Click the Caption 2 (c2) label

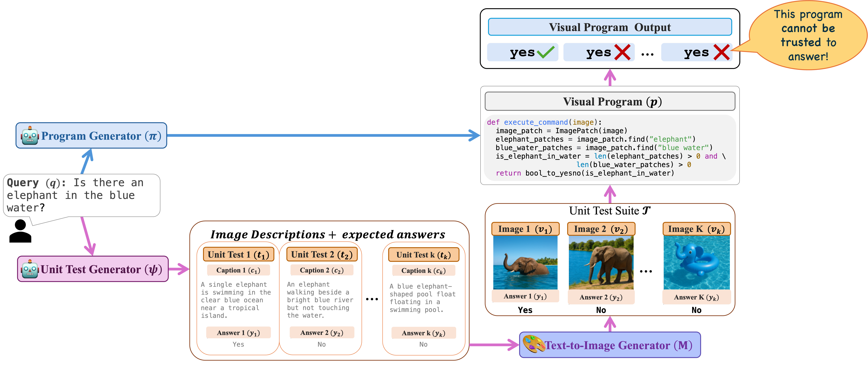(322, 270)
